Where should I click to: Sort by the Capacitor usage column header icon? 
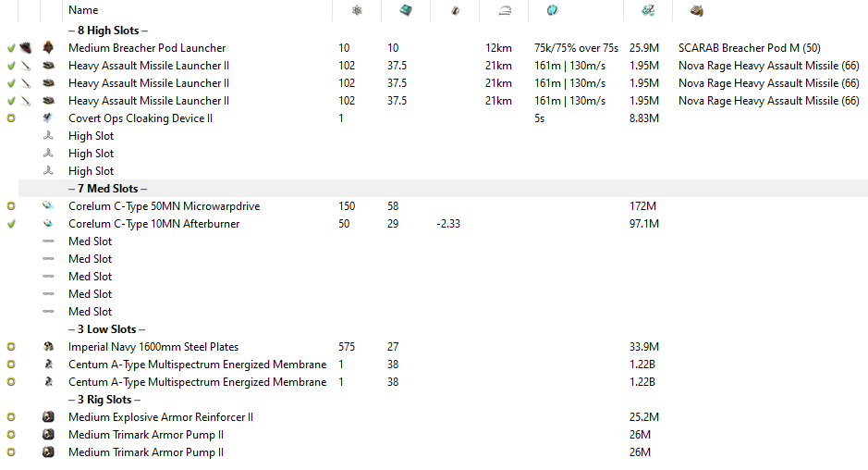tap(455, 10)
